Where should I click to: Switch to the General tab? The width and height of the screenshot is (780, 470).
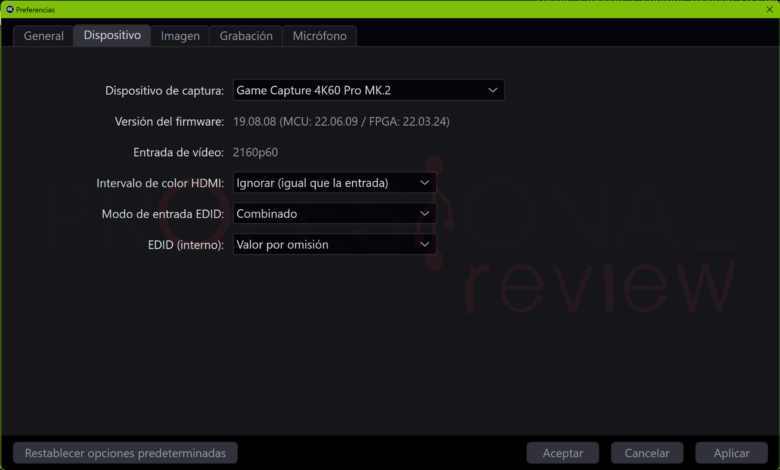click(x=44, y=36)
